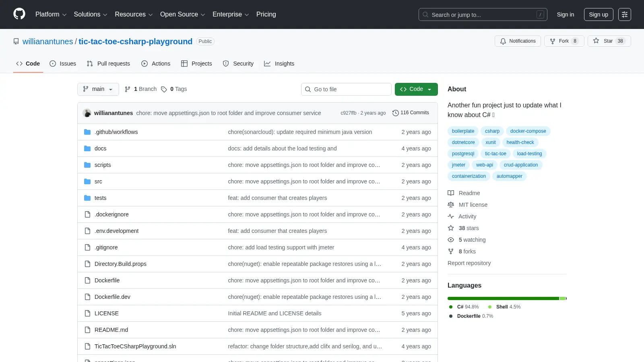Expand the Platform menu
Viewport: 644px width, 362px height.
[x=51, y=14]
